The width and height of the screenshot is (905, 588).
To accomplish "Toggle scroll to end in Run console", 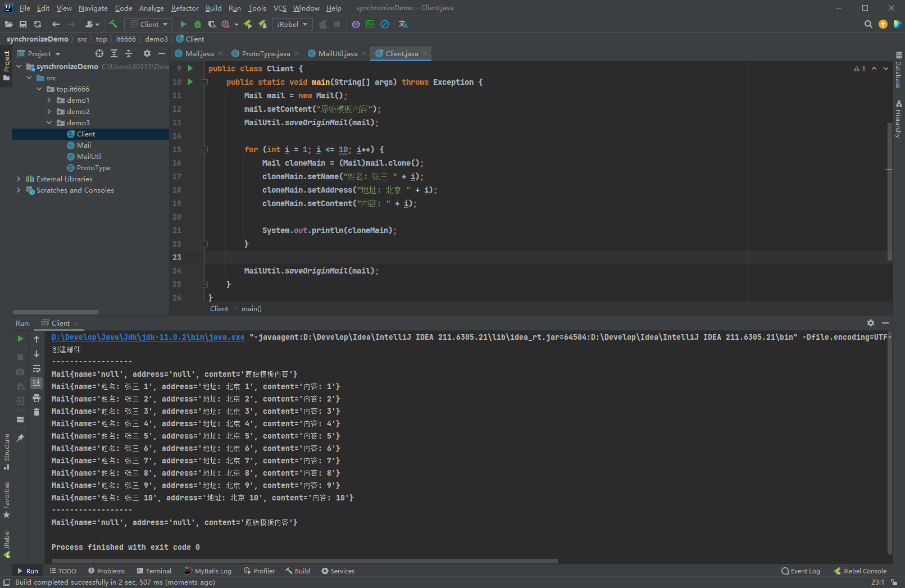I will [x=37, y=383].
